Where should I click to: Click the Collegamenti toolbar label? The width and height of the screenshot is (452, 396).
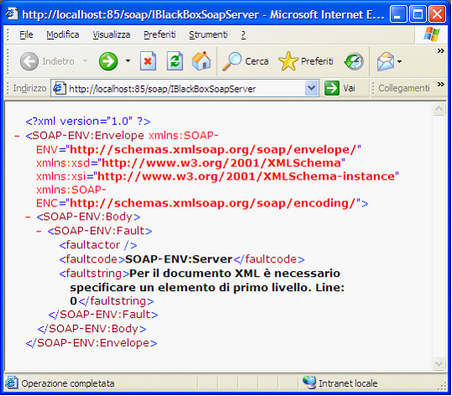pyautogui.click(x=404, y=88)
